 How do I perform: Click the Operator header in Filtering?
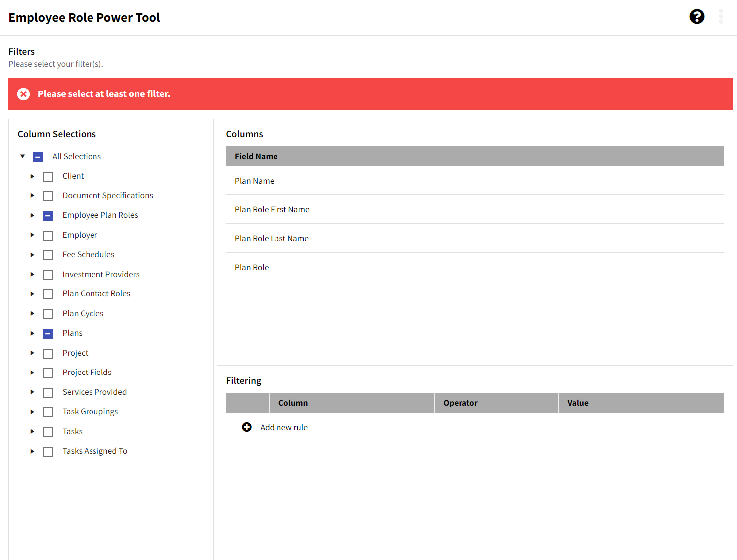[x=461, y=403]
